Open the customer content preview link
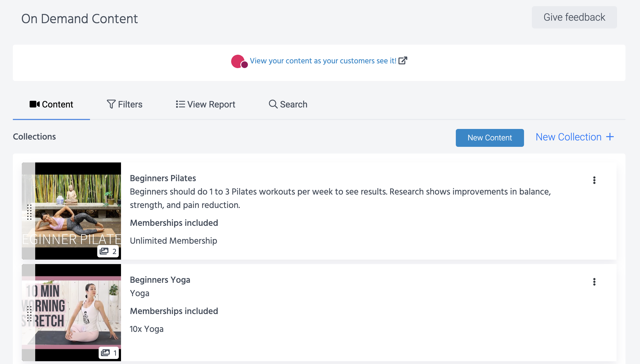Viewport: 640px width, 364px height. tap(323, 61)
